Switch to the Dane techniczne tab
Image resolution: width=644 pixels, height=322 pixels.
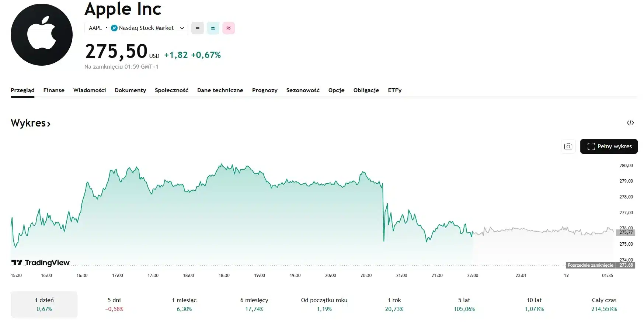tap(220, 90)
